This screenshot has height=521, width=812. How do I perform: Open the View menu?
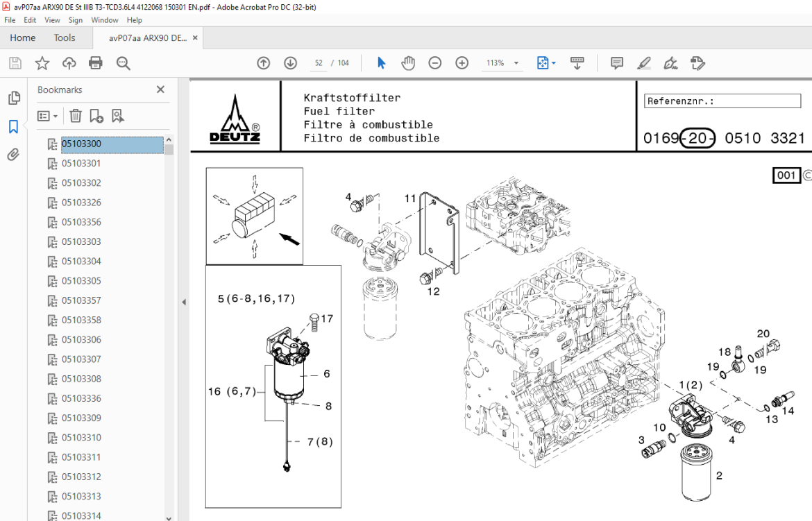[x=52, y=20]
